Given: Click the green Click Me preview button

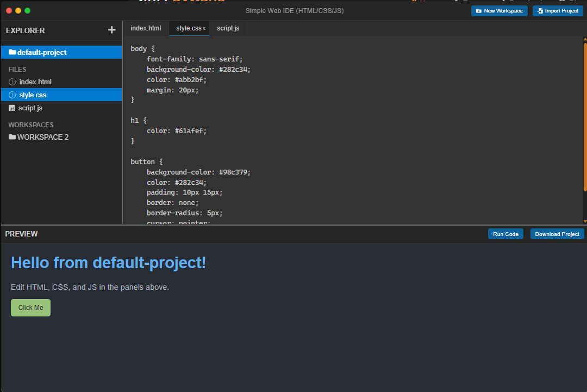Looking at the screenshot, I should tap(30, 307).
